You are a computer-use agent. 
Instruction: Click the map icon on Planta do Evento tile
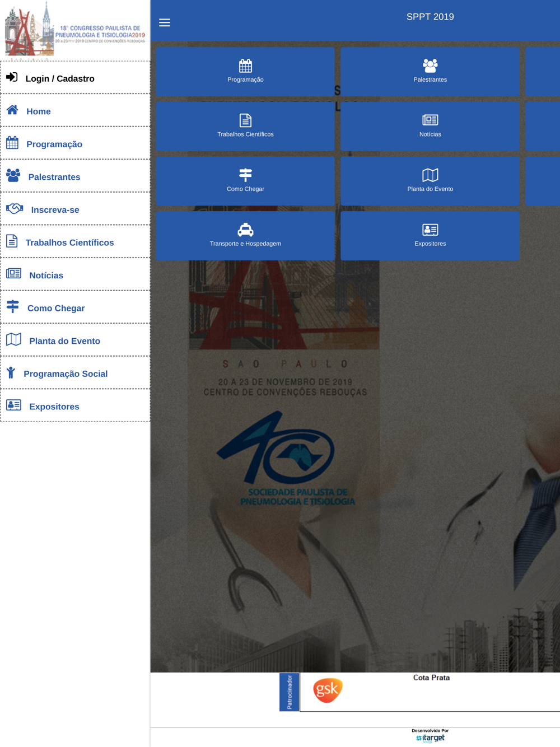[430, 175]
